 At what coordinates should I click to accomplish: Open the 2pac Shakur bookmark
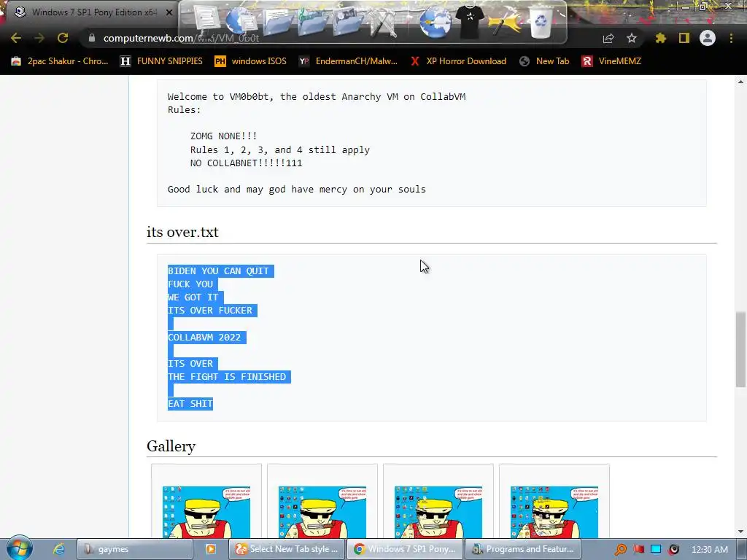[60, 61]
